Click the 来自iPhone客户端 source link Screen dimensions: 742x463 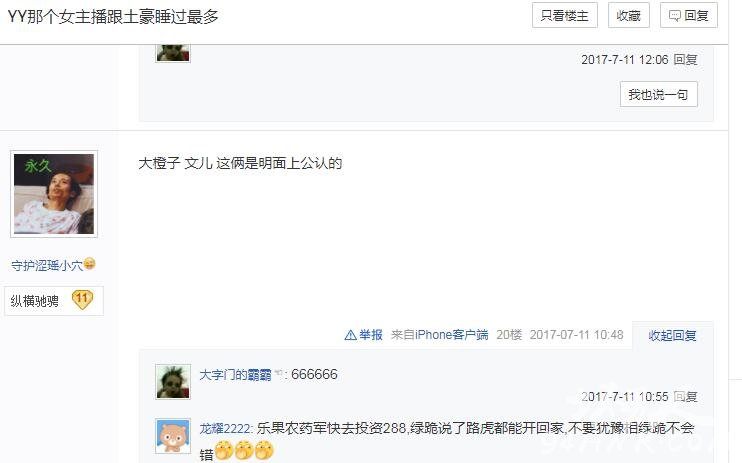click(440, 335)
